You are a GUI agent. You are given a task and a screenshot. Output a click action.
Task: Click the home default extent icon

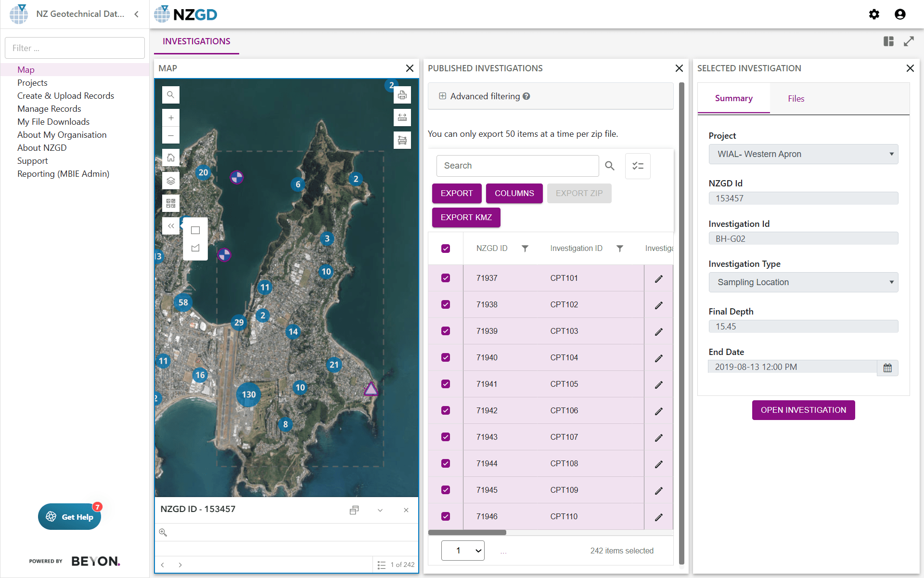click(x=171, y=157)
